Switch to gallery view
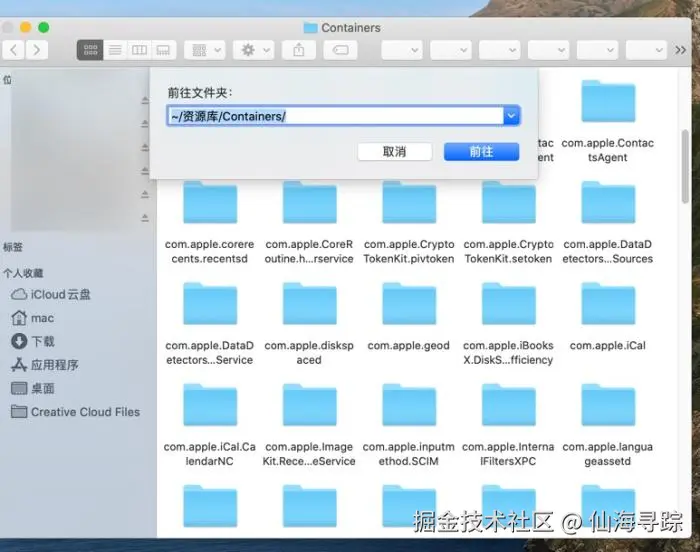This screenshot has height=552, width=700. click(x=163, y=50)
